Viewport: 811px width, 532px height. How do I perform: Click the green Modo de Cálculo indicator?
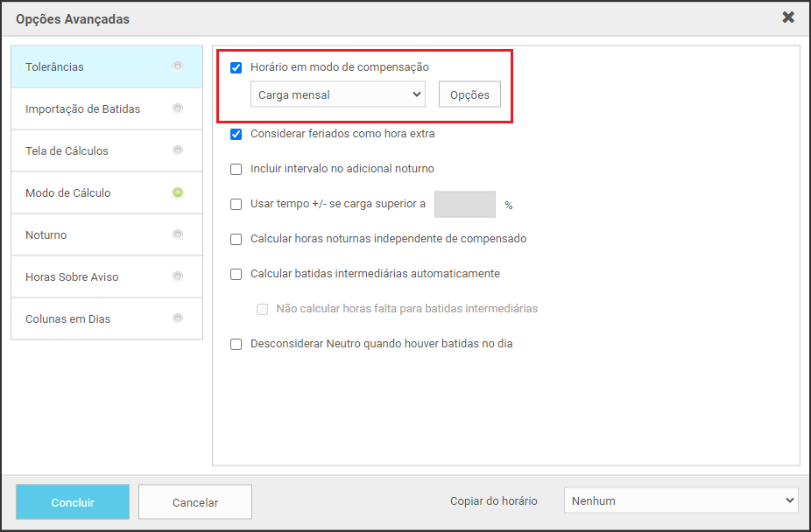pos(178,192)
